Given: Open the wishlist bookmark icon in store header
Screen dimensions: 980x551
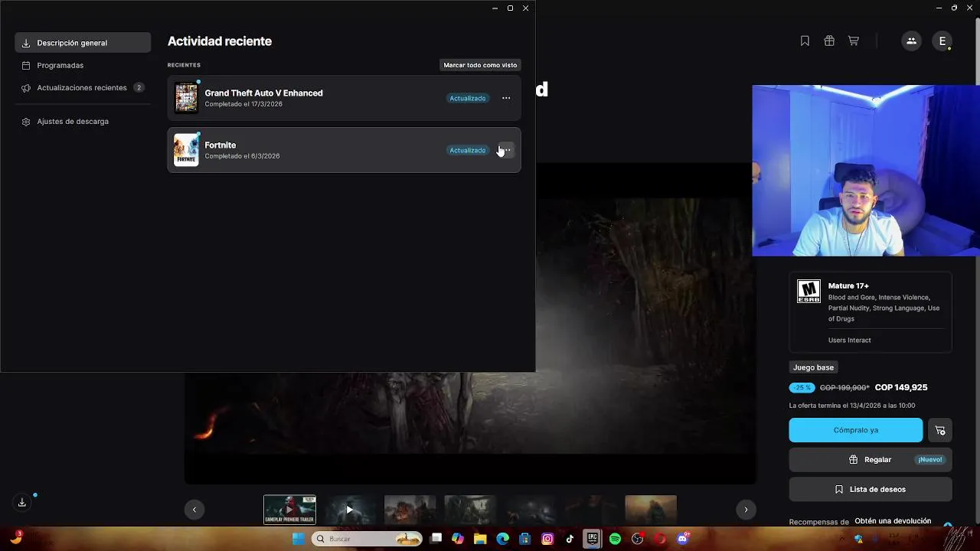Looking at the screenshot, I should coord(805,41).
